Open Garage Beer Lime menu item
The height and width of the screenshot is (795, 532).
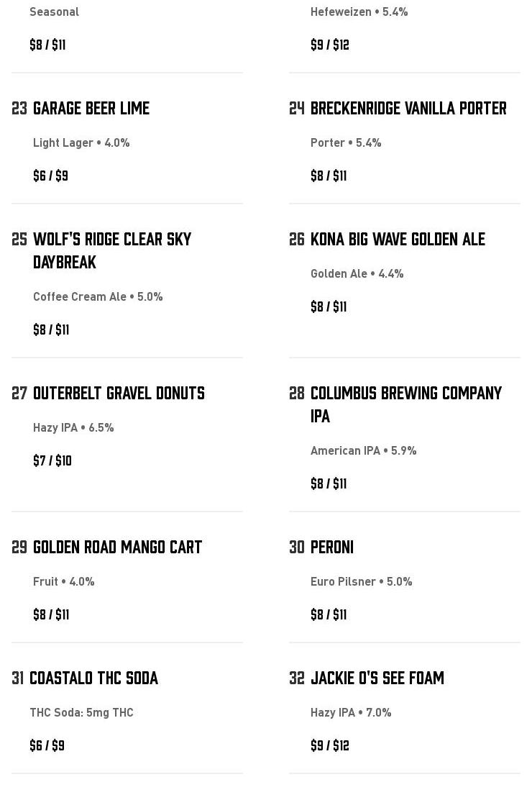pyautogui.click(x=91, y=108)
